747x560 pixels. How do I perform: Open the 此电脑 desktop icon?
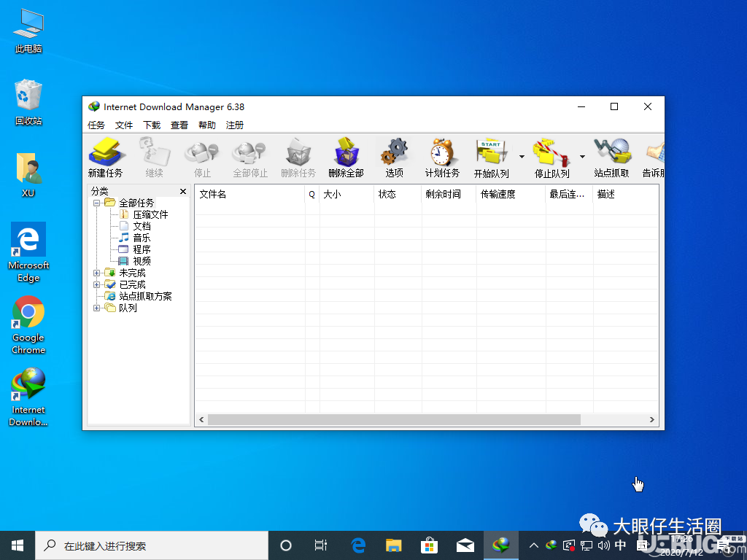point(28,31)
